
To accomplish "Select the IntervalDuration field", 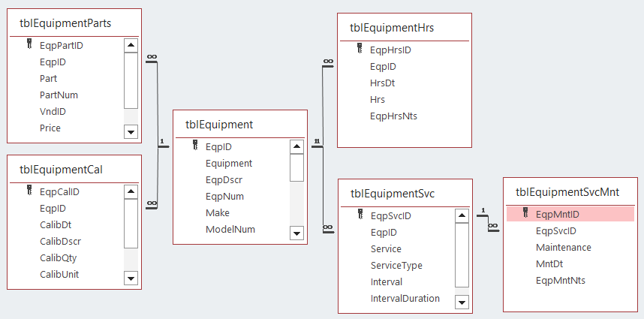I will pyautogui.click(x=405, y=298).
